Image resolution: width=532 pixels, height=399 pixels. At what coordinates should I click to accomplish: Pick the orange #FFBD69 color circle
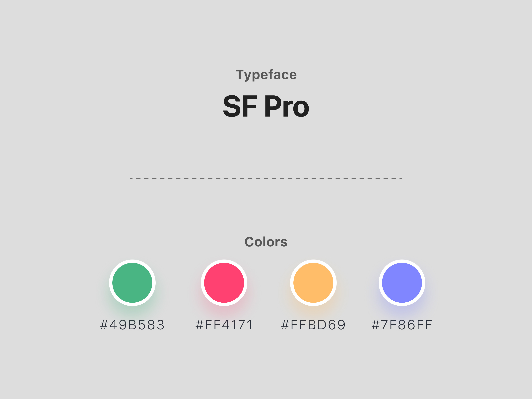[x=313, y=283]
